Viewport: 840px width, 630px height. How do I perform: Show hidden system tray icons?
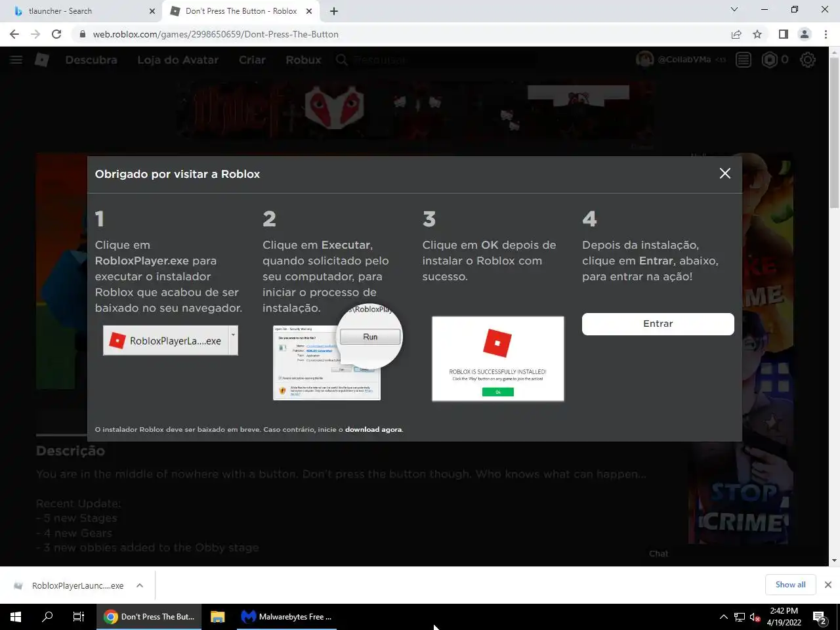tap(723, 617)
